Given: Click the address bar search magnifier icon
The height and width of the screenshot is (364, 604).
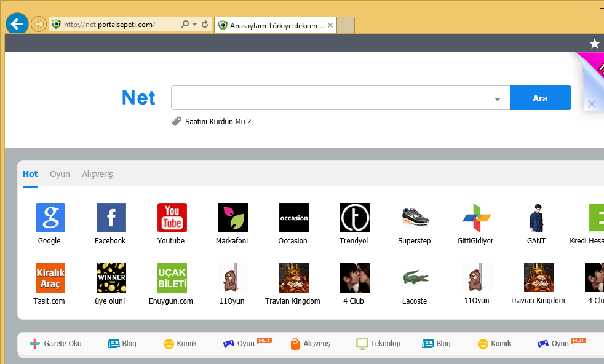Looking at the screenshot, I should click(x=185, y=24).
